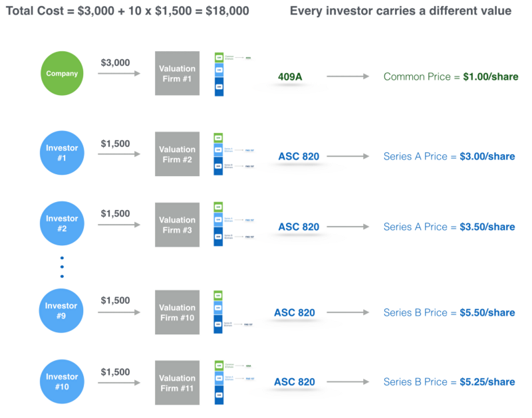Screen dimensions: 532x418
Task: Choose the Investor #10 circle
Action: point(62,381)
